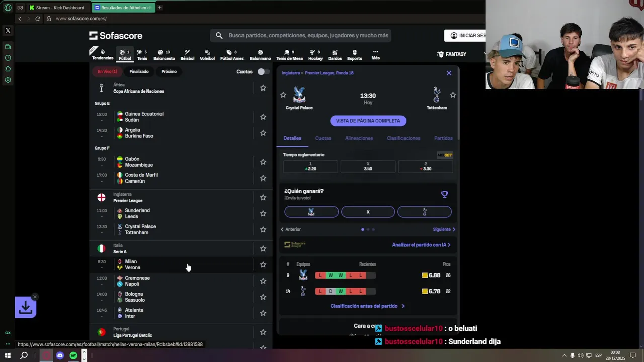Favorite the Serie A league star
The image size is (644, 362).
click(x=263, y=248)
